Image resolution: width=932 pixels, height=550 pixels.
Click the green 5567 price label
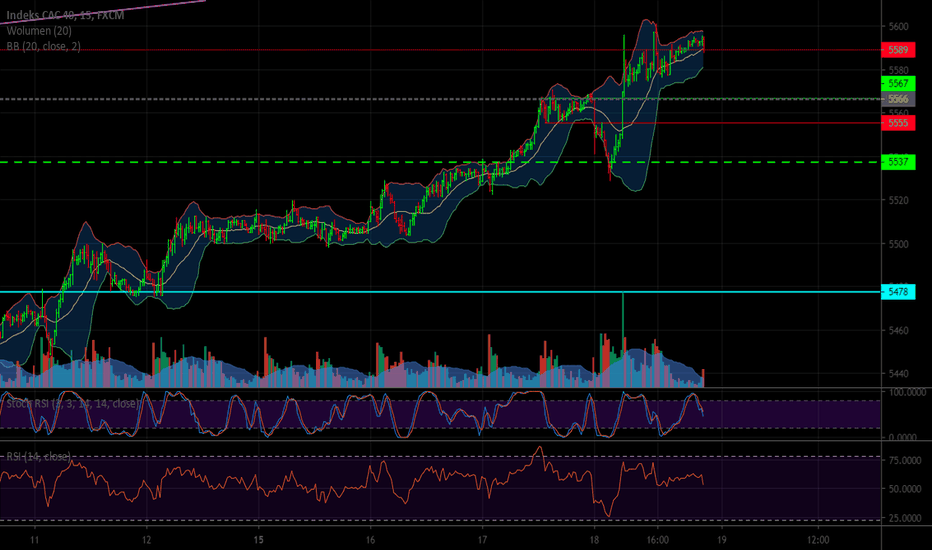click(898, 83)
